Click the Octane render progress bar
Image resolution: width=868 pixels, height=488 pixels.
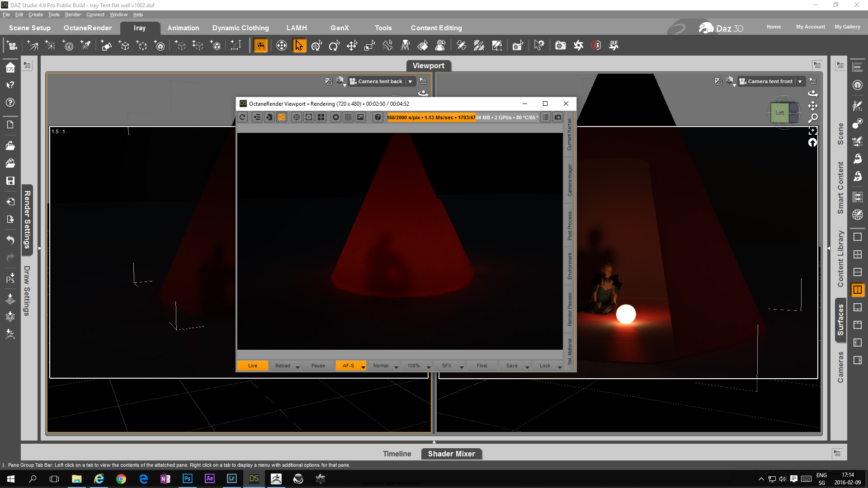[462, 117]
